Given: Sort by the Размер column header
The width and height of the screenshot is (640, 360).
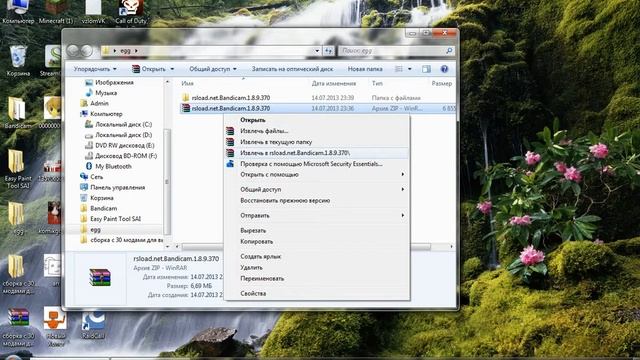Looking at the screenshot, I should 442,83.
